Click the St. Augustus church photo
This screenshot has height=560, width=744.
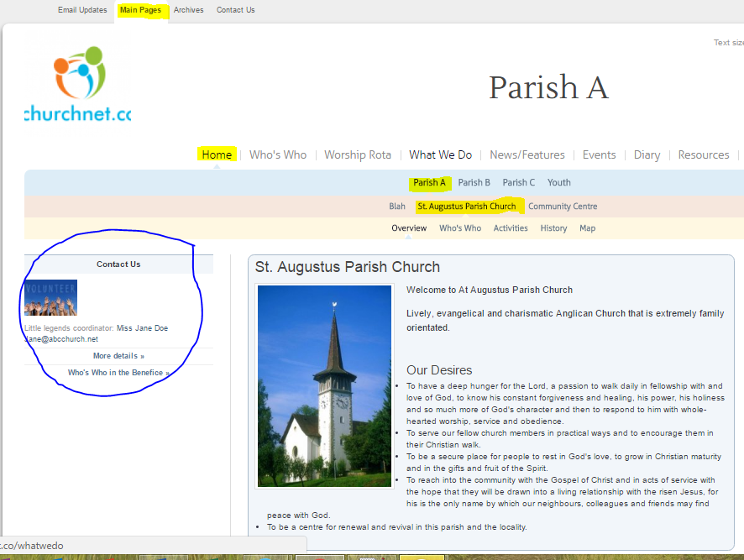coord(324,386)
